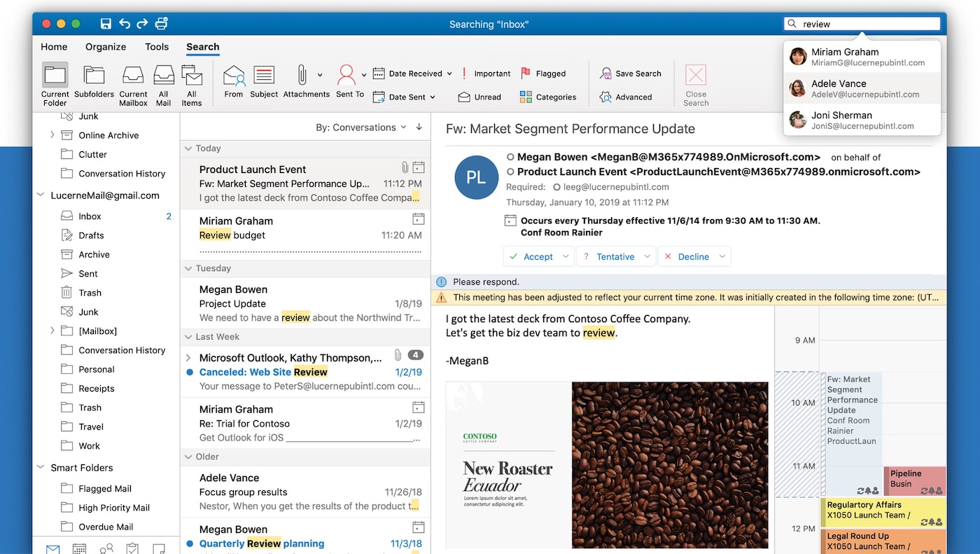
Task: Set search scope to Current Folder
Action: (55, 85)
